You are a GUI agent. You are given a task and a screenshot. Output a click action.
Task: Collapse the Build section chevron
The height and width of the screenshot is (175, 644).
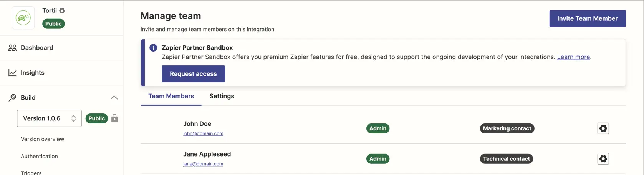(x=114, y=98)
